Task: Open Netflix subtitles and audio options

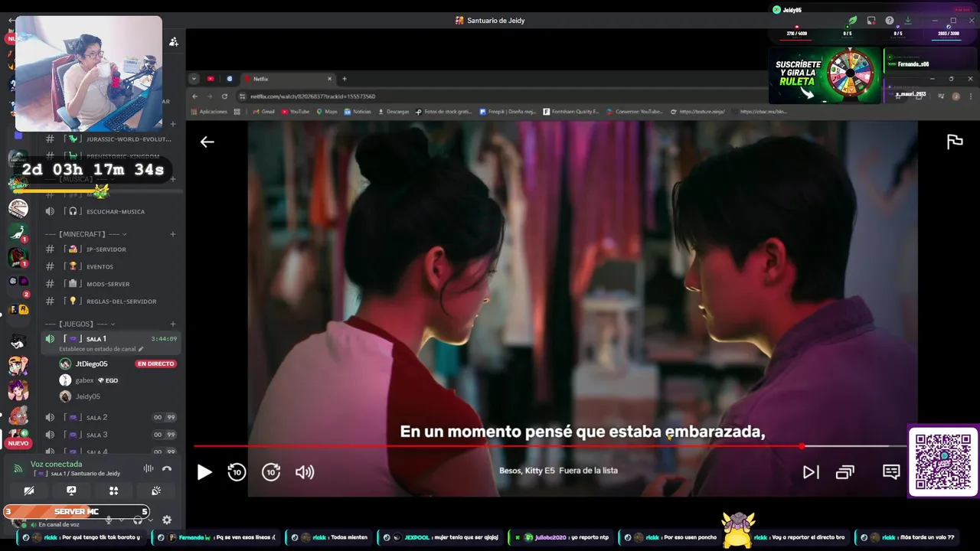Action: (891, 471)
